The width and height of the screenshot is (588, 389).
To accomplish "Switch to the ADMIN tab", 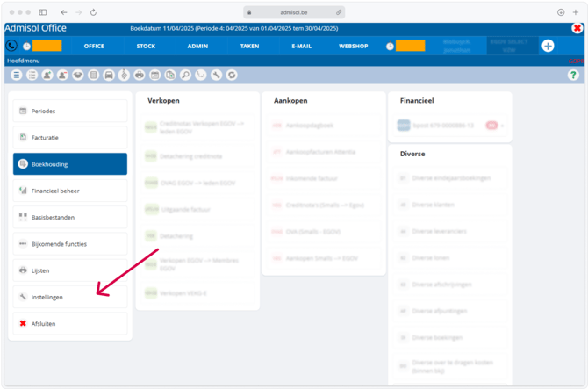I will [197, 47].
